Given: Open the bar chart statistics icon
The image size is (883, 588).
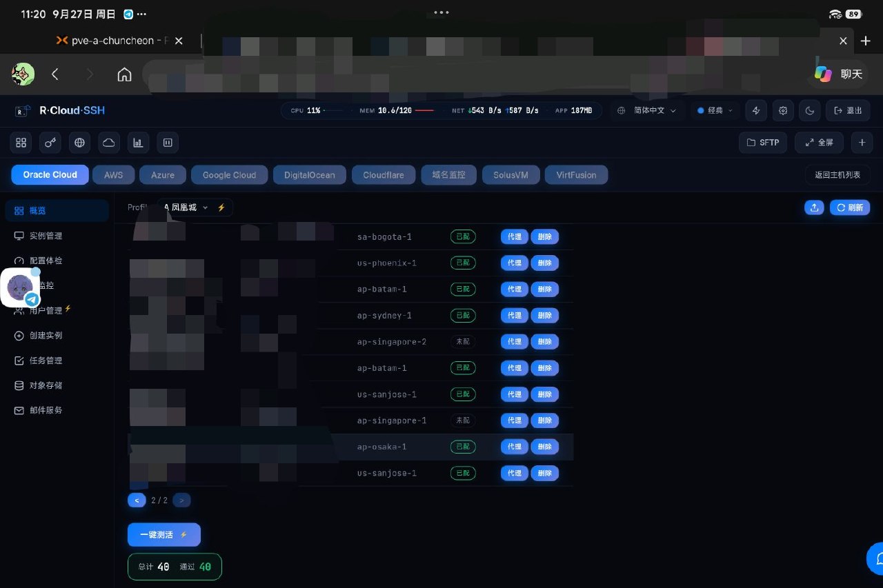Looking at the screenshot, I should click(138, 143).
